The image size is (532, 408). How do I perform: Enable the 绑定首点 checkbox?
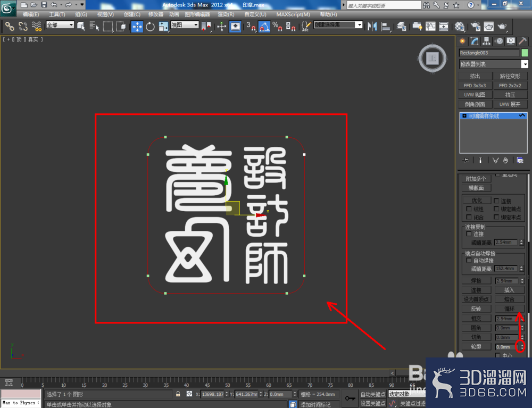point(496,209)
